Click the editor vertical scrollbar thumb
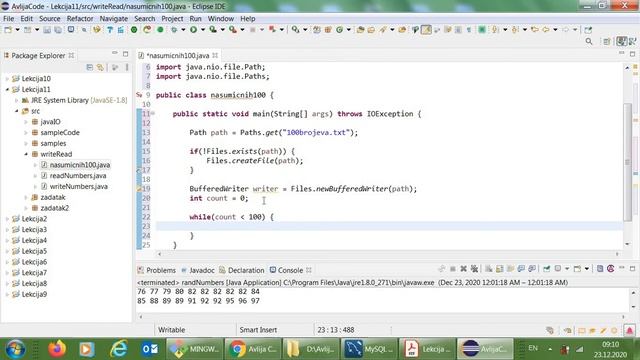 coord(628,162)
